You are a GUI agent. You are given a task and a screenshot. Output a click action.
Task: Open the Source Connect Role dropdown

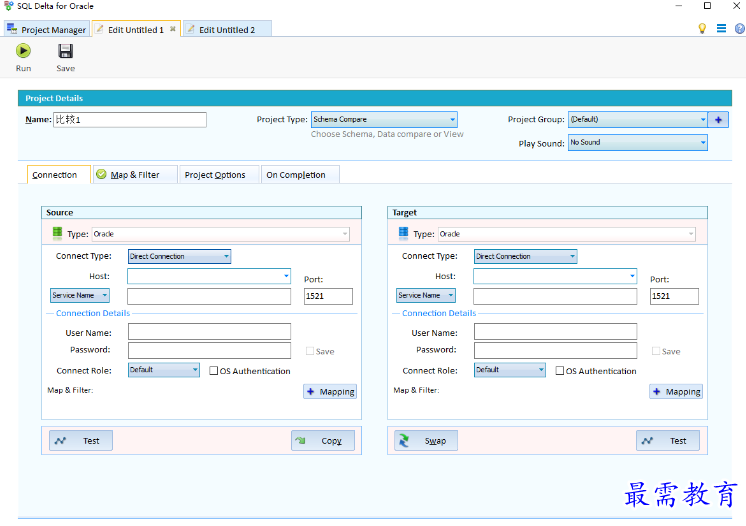click(x=164, y=370)
